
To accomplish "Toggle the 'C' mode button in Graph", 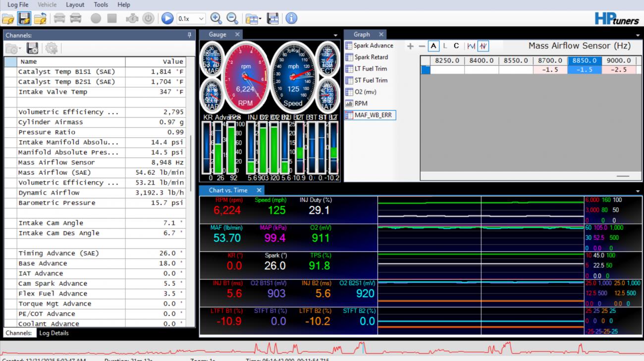I will (456, 46).
